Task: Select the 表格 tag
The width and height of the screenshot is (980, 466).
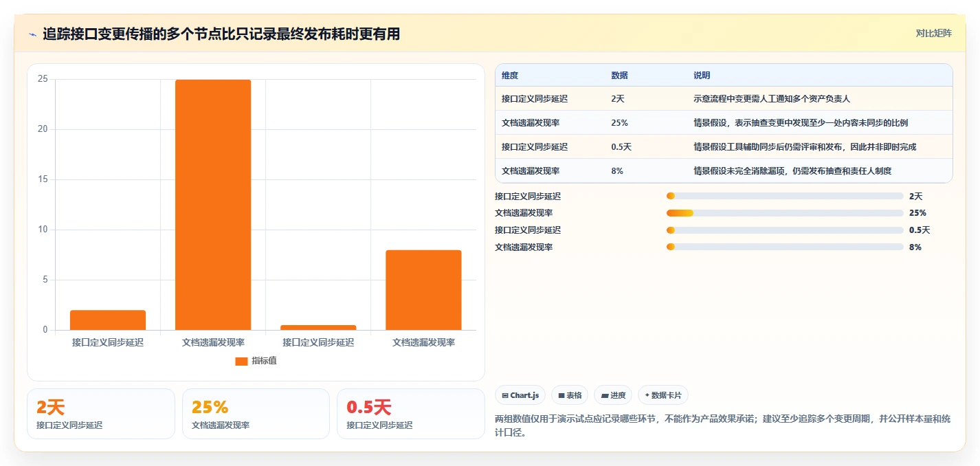Action: click(570, 395)
